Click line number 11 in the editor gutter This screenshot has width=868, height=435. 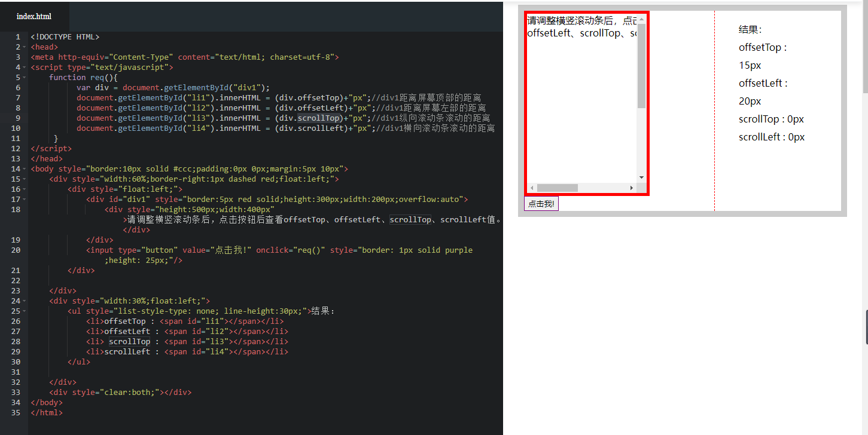16,139
